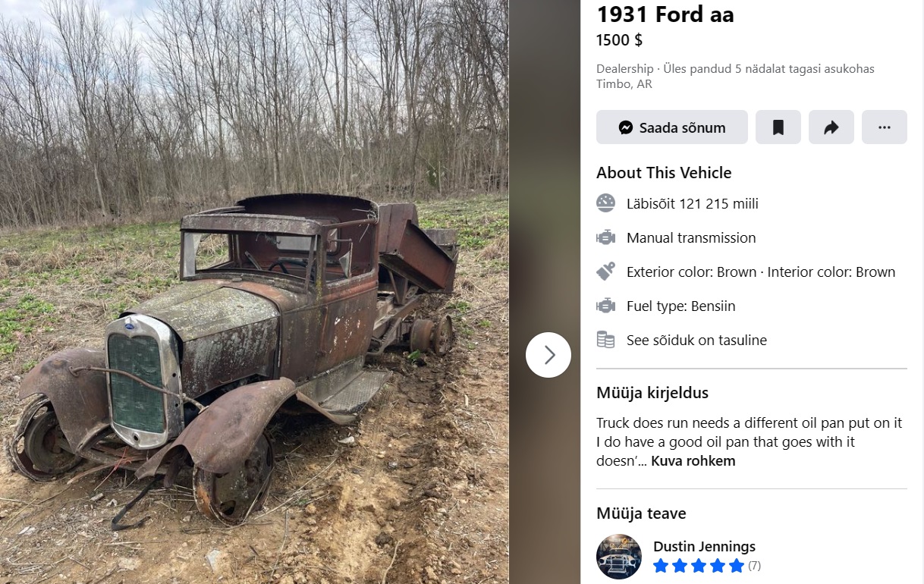The width and height of the screenshot is (924, 584).
Task: Expand description with Kuva rohkem
Action: point(693,461)
